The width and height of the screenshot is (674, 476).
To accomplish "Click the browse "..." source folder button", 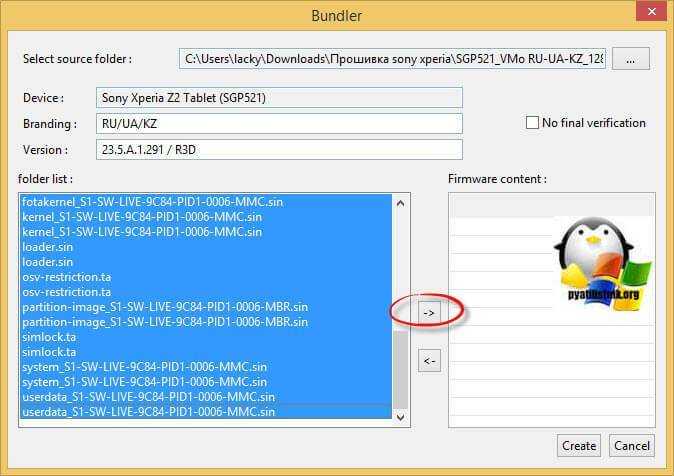I will click(x=631, y=58).
